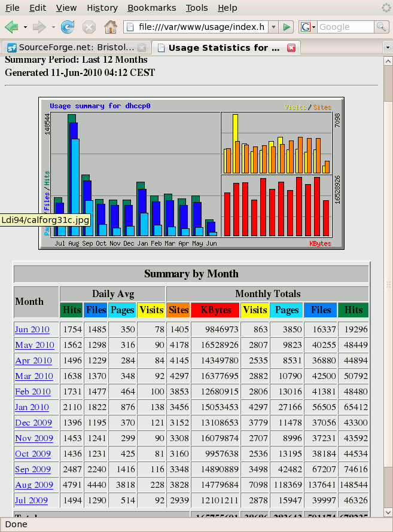This screenshot has width=393, height=532.
Task: Click the Summary by Month title
Action: [x=191, y=274]
